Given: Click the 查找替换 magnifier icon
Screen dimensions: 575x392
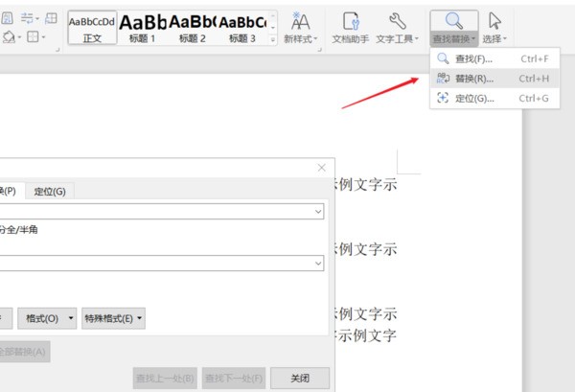Looking at the screenshot, I should [454, 21].
